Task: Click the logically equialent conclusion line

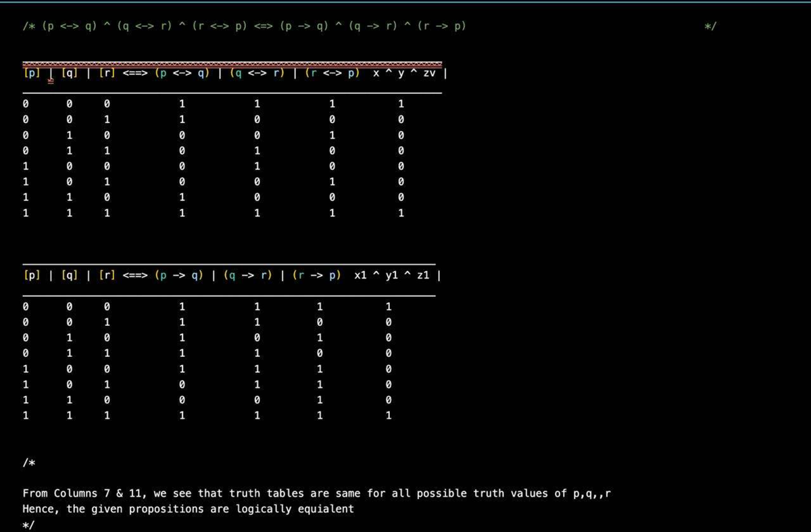Action: (188, 509)
